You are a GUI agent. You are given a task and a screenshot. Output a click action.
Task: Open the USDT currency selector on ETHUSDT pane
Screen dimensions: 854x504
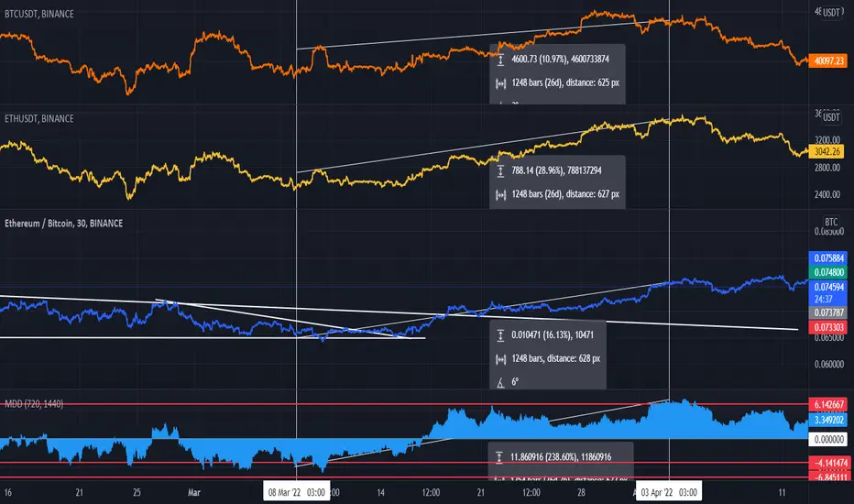pos(831,117)
